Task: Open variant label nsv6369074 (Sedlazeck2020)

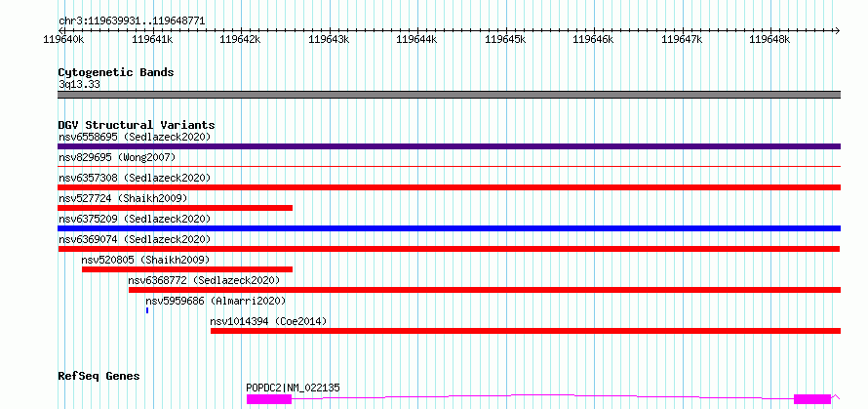Action: [135, 239]
